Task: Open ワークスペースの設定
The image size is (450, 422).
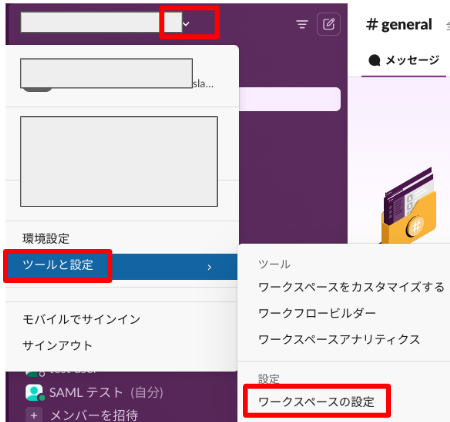Action: click(316, 402)
